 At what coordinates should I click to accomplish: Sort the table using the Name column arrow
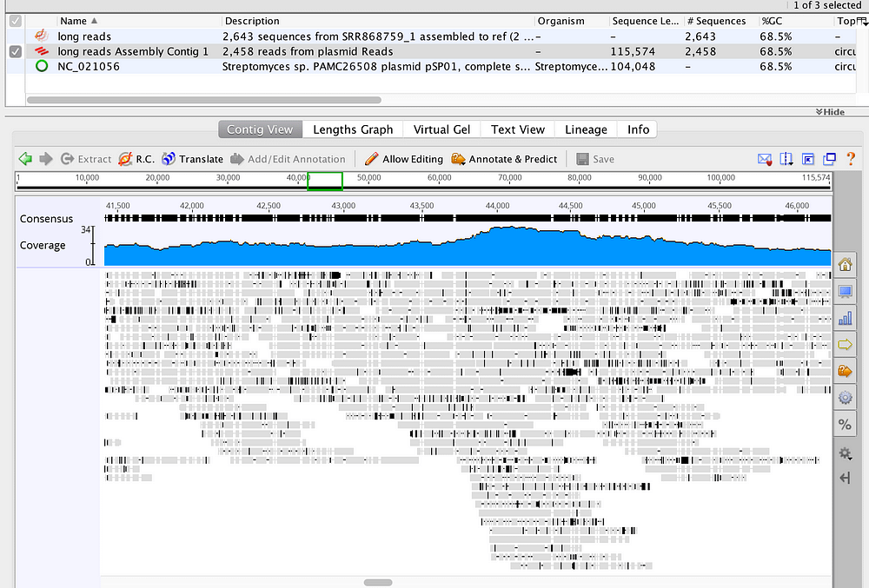click(94, 21)
